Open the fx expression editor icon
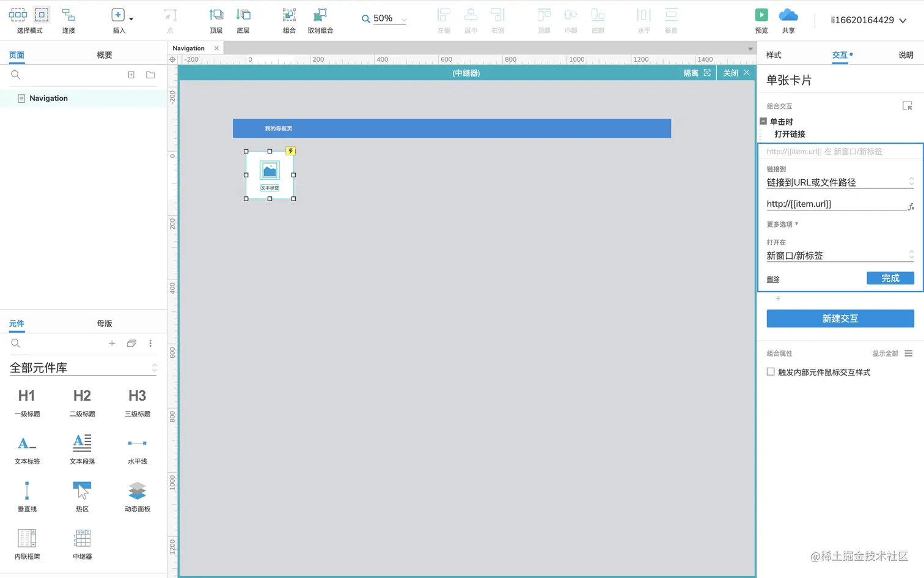 click(911, 207)
